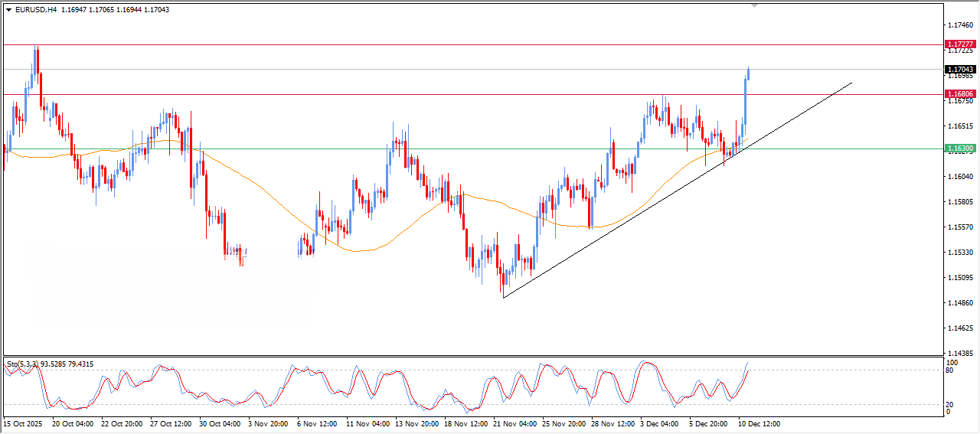980x434 pixels.
Task: Click the red 1.17277 price label
Action: coord(960,45)
